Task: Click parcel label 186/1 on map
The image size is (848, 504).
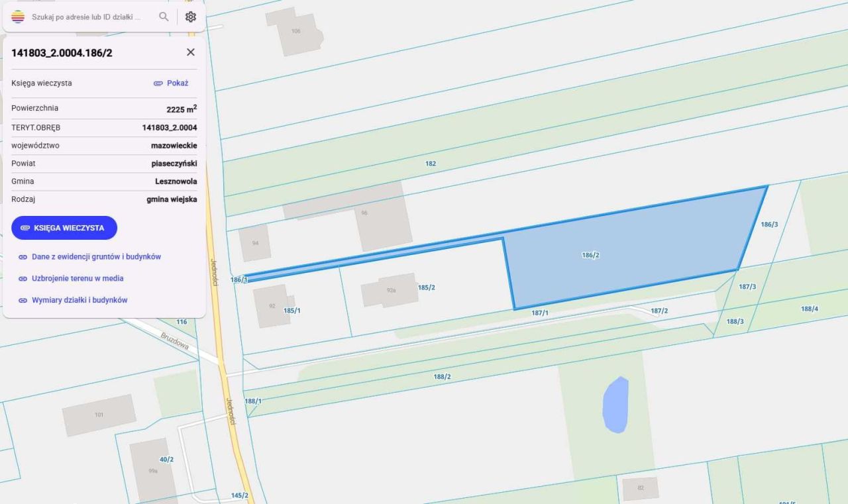Action: 239,280
